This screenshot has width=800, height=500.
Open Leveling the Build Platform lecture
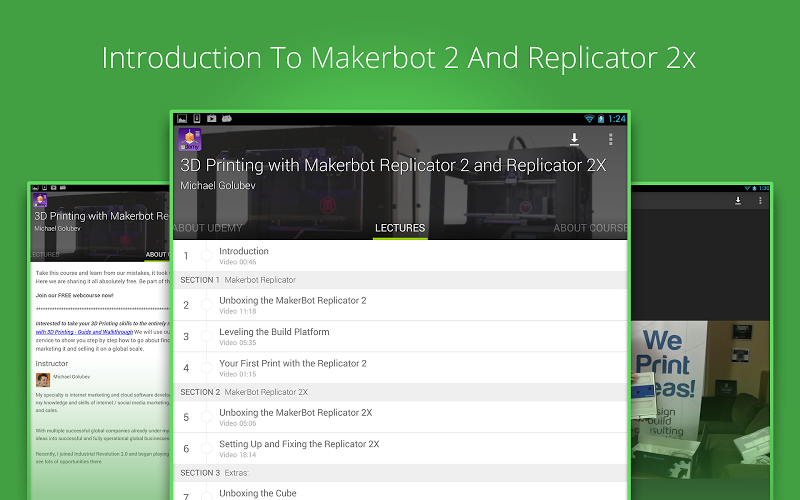click(400, 337)
